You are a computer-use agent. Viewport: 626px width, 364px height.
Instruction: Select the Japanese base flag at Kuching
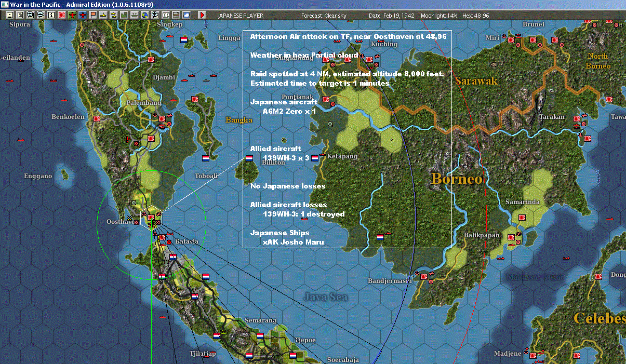pyautogui.click(x=369, y=59)
